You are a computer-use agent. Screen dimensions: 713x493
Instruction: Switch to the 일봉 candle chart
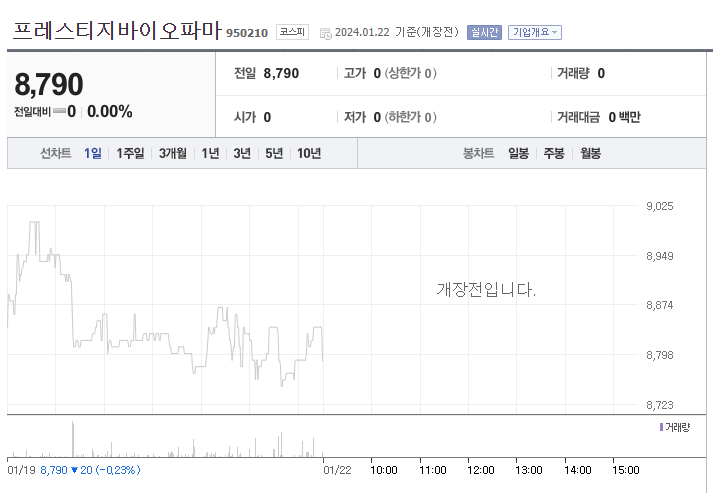coord(518,153)
